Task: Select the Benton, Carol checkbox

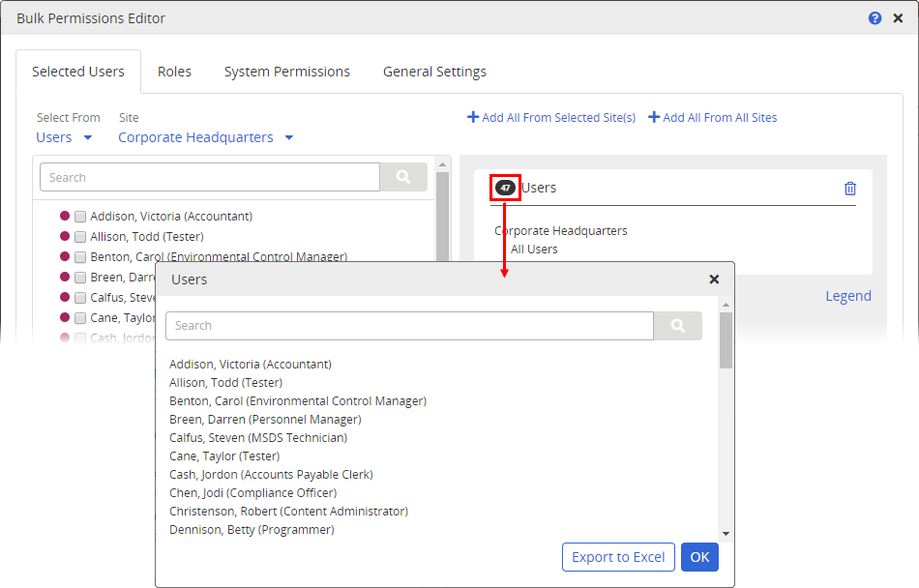Action: [80, 257]
